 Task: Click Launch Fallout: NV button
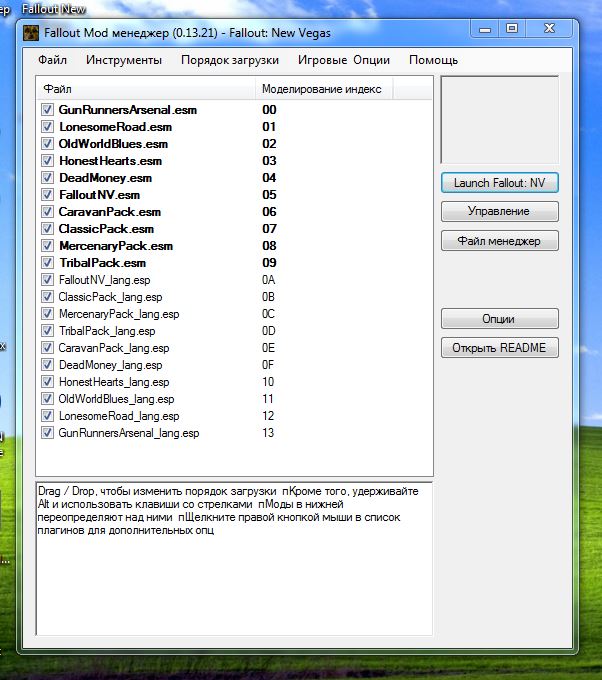pyautogui.click(x=500, y=183)
